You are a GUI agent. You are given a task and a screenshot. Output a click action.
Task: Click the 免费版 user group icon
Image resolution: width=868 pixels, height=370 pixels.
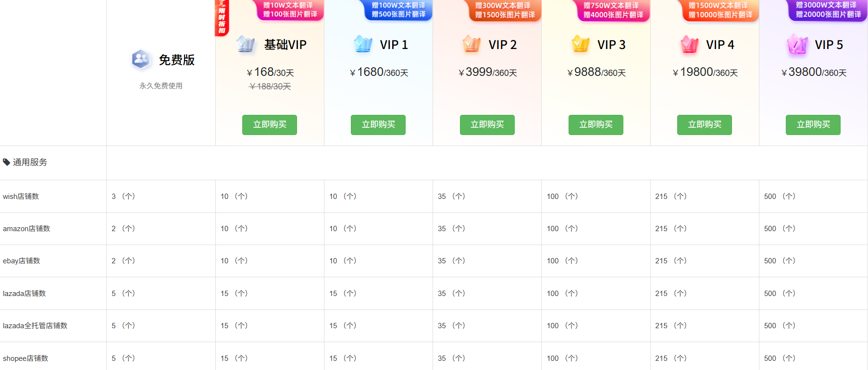[x=141, y=60]
